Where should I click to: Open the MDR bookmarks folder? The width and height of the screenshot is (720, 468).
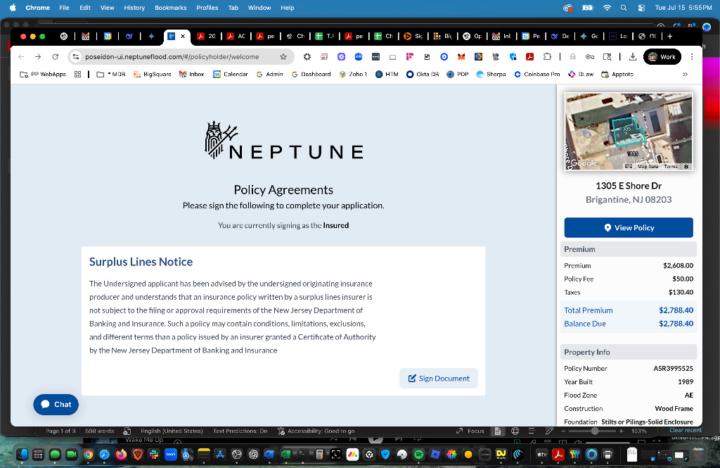tap(111, 74)
